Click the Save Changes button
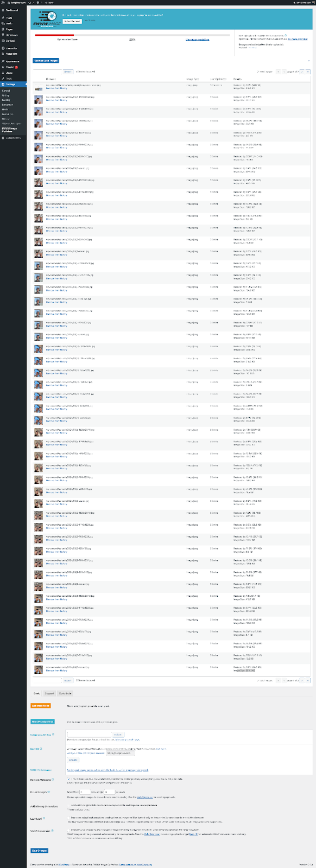 tap(40, 851)
